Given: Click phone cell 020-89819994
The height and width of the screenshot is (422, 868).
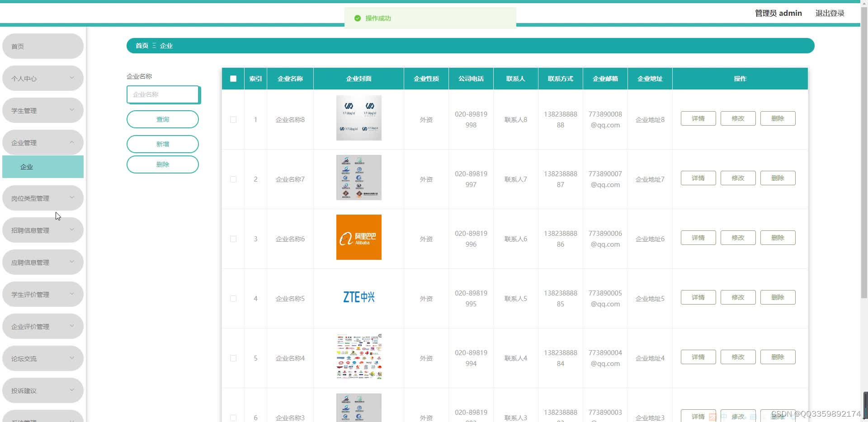Looking at the screenshot, I should click(x=471, y=358).
